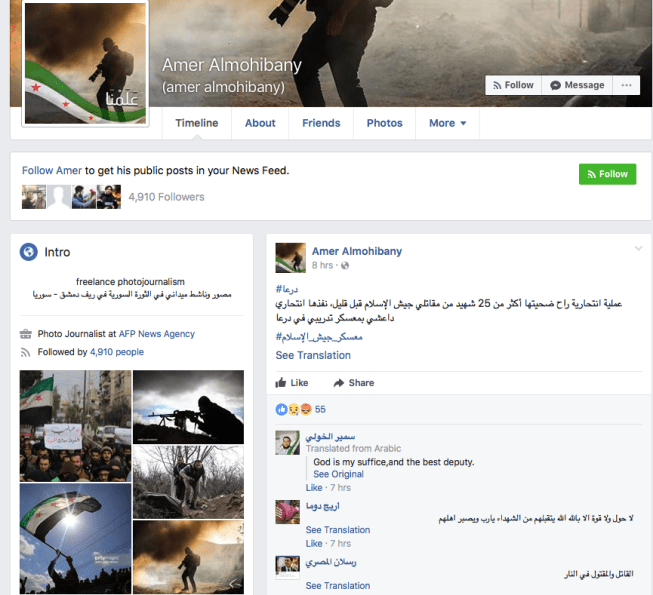The height and width of the screenshot is (595, 653).
Task: Click the briefcase icon beside Photo Journalist
Action: 26,334
